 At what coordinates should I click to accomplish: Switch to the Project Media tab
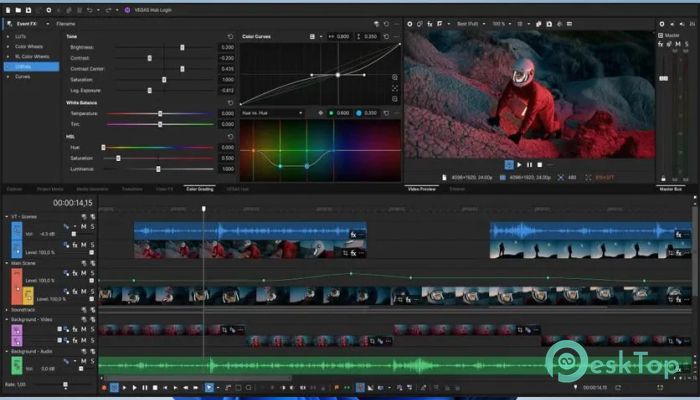click(x=50, y=189)
